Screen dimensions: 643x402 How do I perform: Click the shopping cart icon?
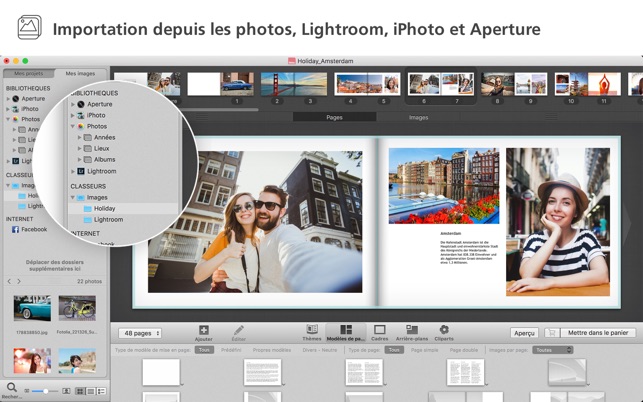pos(552,333)
